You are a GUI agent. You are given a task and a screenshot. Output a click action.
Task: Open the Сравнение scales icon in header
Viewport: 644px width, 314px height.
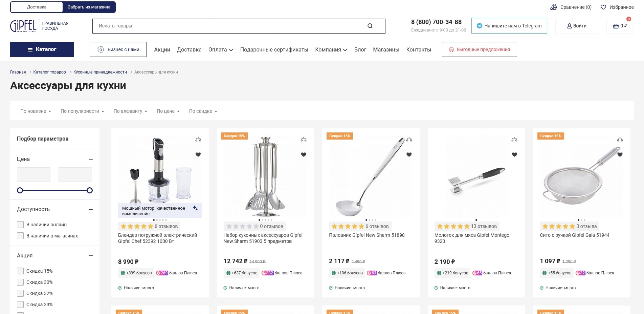pyautogui.click(x=554, y=7)
